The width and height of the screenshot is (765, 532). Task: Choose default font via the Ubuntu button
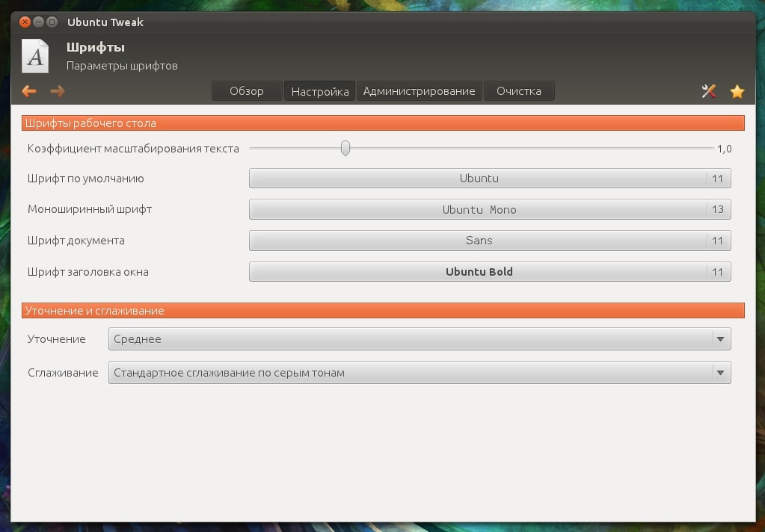[490, 179]
